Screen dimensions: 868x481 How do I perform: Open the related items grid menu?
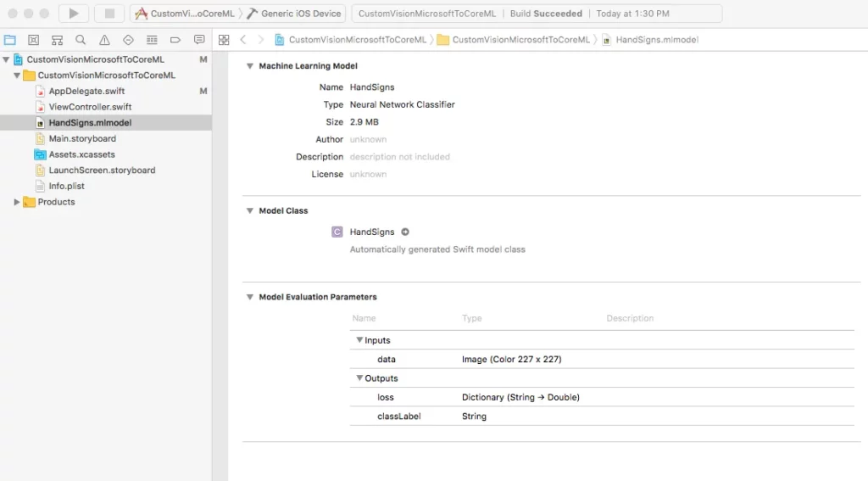click(x=224, y=40)
